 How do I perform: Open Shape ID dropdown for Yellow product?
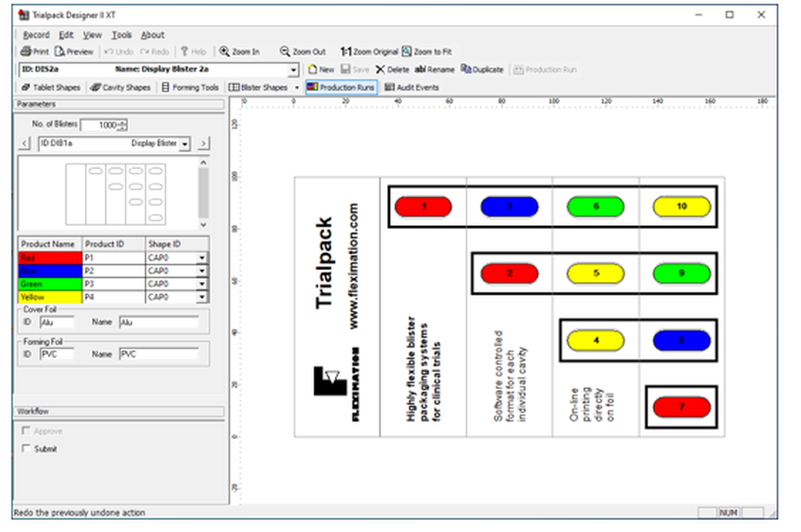[203, 297]
